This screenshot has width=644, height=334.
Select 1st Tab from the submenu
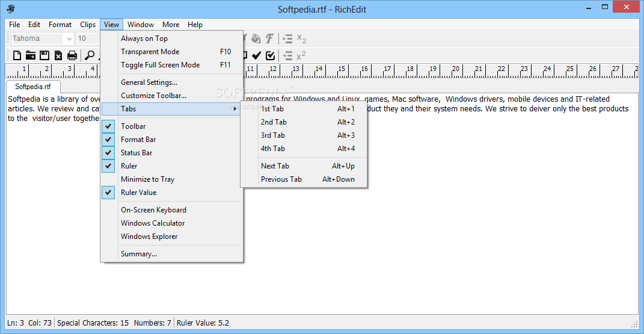pos(304,109)
